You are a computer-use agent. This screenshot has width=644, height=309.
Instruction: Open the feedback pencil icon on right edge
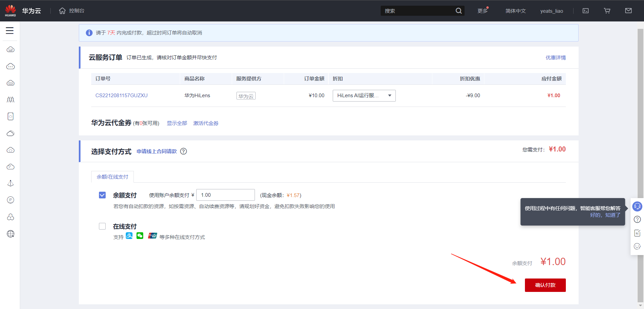pos(637,233)
